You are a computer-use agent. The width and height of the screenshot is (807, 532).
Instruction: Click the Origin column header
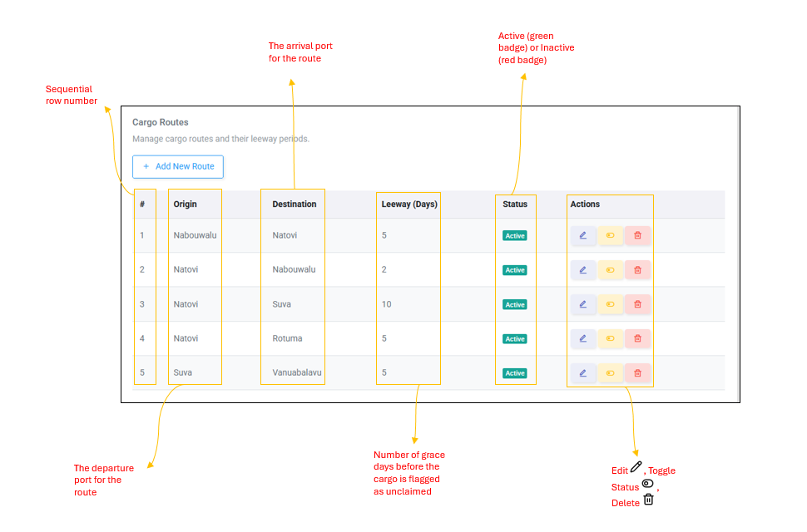tap(185, 204)
